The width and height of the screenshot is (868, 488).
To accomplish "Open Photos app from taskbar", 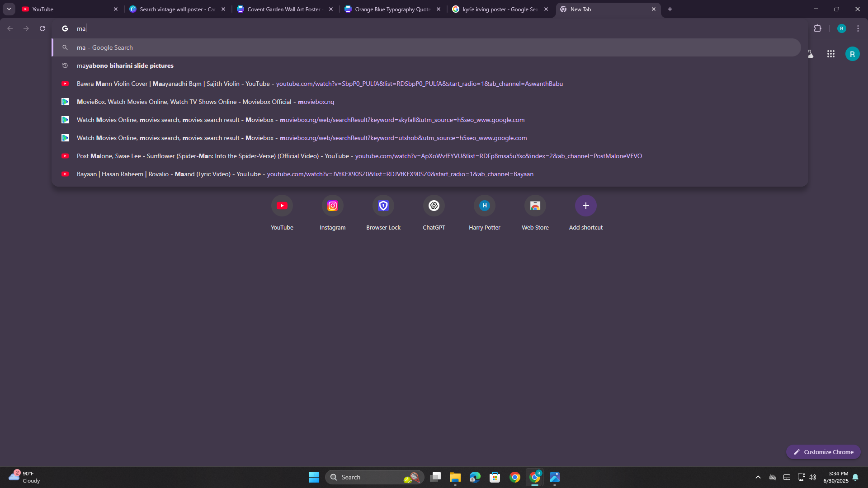I will pos(555,477).
